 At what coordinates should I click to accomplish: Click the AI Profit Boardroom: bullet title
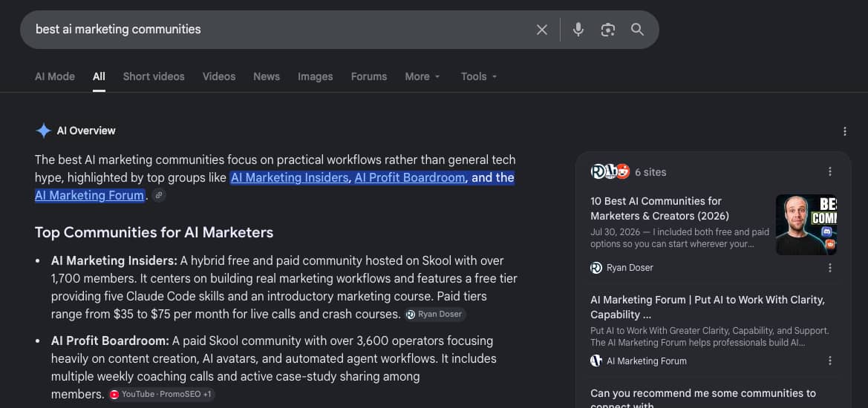click(x=110, y=340)
